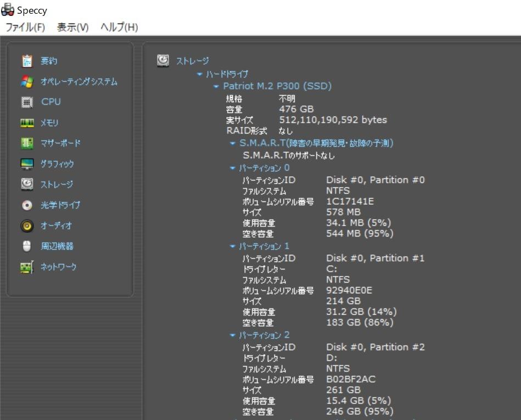Select the グラフィック monitor icon

(27, 164)
